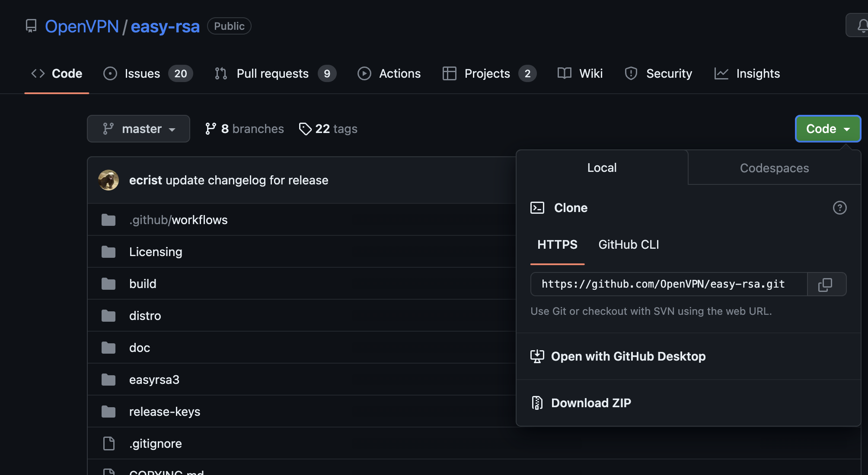Image resolution: width=868 pixels, height=475 pixels.
Task: Select the clone URL text field
Action: click(x=669, y=284)
